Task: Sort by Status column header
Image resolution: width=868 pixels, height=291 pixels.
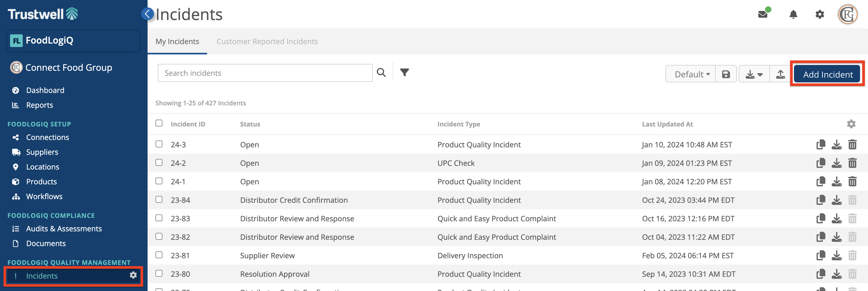Action: tap(250, 124)
